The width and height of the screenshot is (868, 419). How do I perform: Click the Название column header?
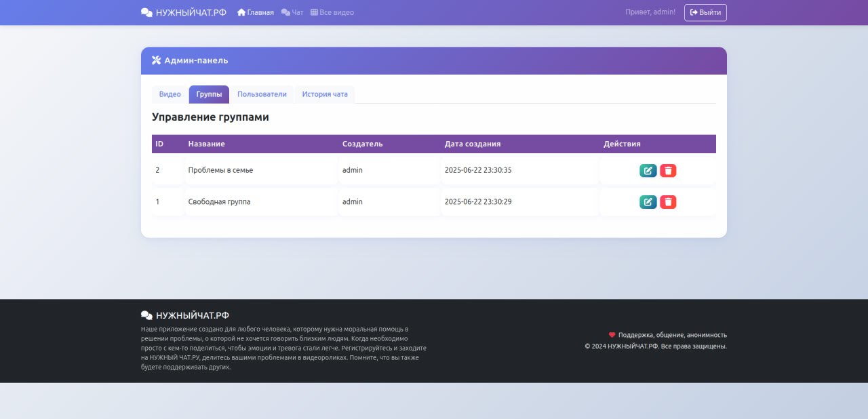(x=206, y=144)
